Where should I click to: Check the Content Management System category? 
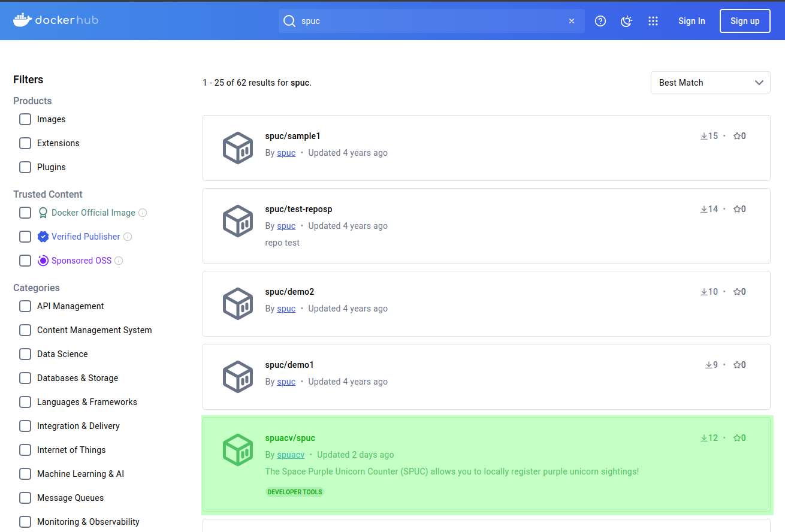[25, 330]
